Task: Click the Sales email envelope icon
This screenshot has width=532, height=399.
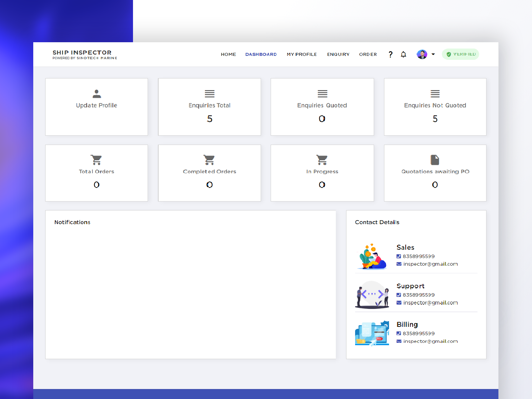Action: point(399,264)
